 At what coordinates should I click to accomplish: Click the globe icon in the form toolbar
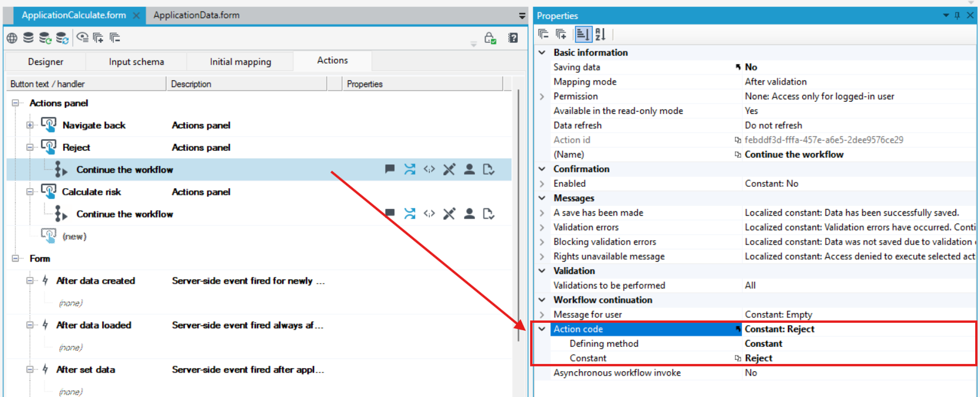pyautogui.click(x=12, y=38)
